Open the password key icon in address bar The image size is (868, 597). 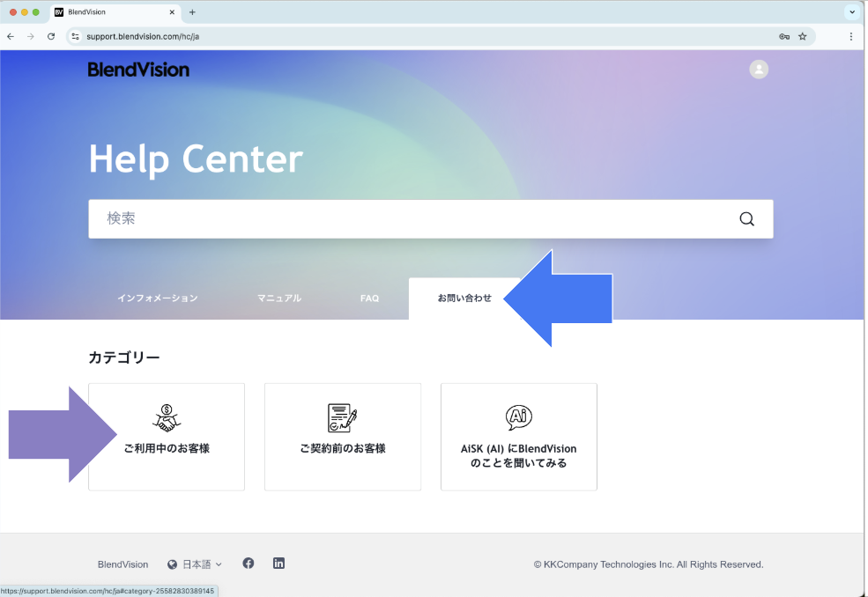point(784,36)
